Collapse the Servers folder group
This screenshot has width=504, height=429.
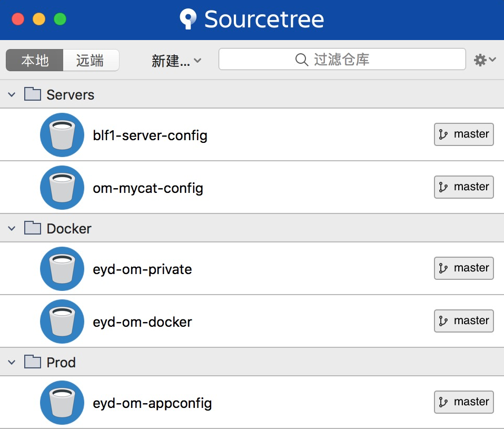12,94
